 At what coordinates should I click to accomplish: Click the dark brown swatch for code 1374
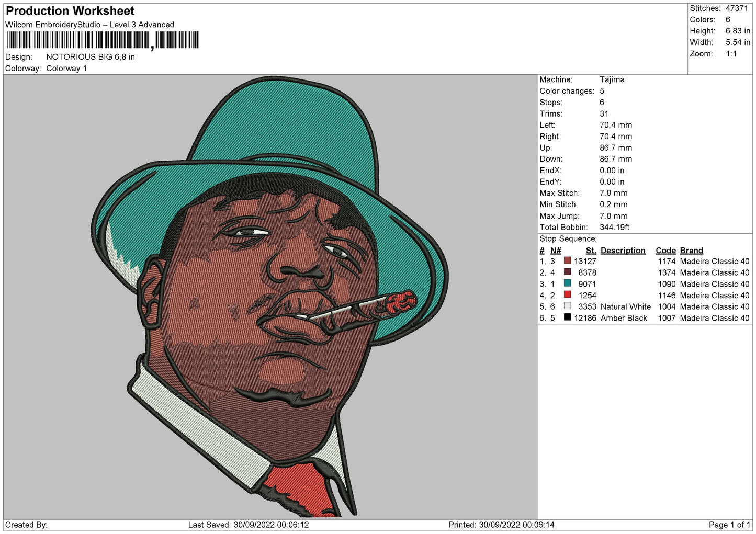567,272
